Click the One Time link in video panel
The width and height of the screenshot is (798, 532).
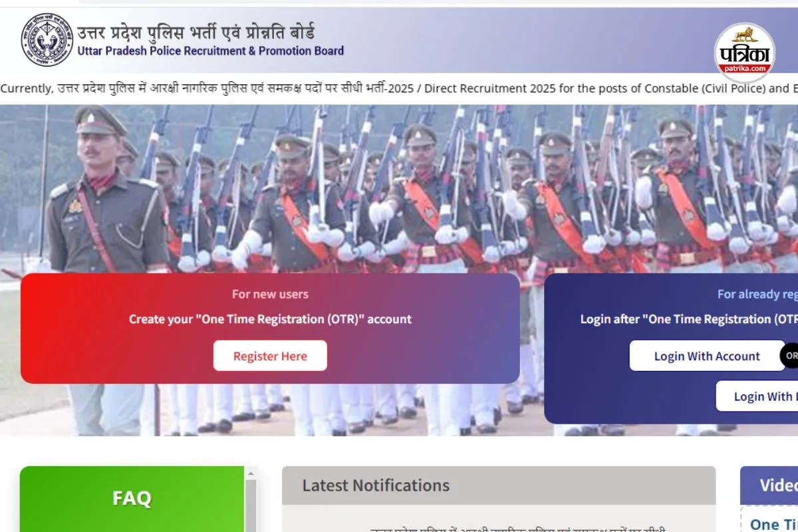pyautogui.click(x=774, y=525)
